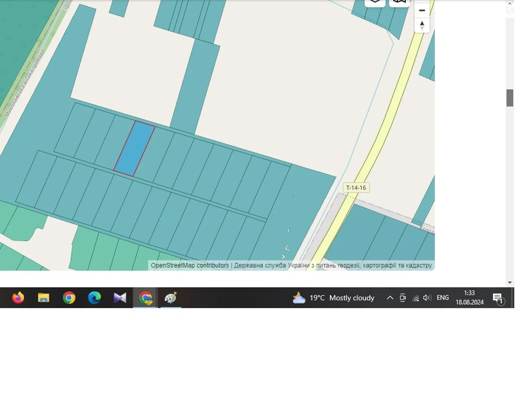Switch to the Paint app in taskbar
This screenshot has width=532, height=399.
(x=171, y=298)
